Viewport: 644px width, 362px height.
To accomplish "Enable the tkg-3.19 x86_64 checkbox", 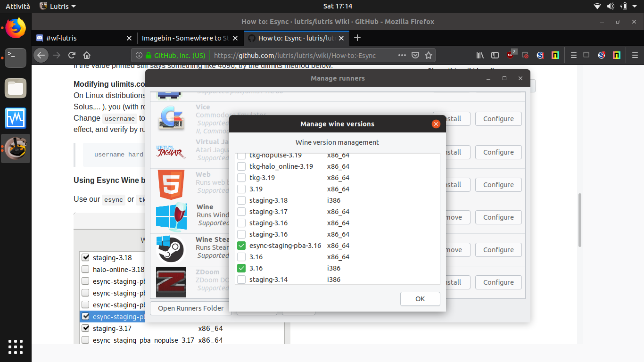I will tap(241, 178).
